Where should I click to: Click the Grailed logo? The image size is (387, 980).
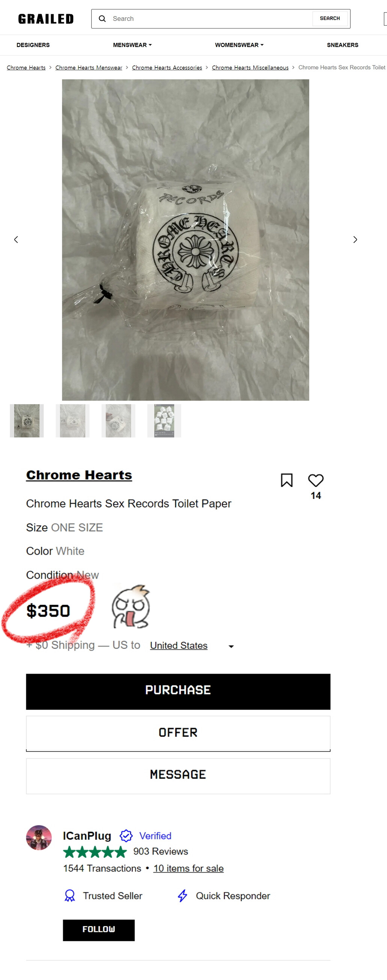[46, 19]
